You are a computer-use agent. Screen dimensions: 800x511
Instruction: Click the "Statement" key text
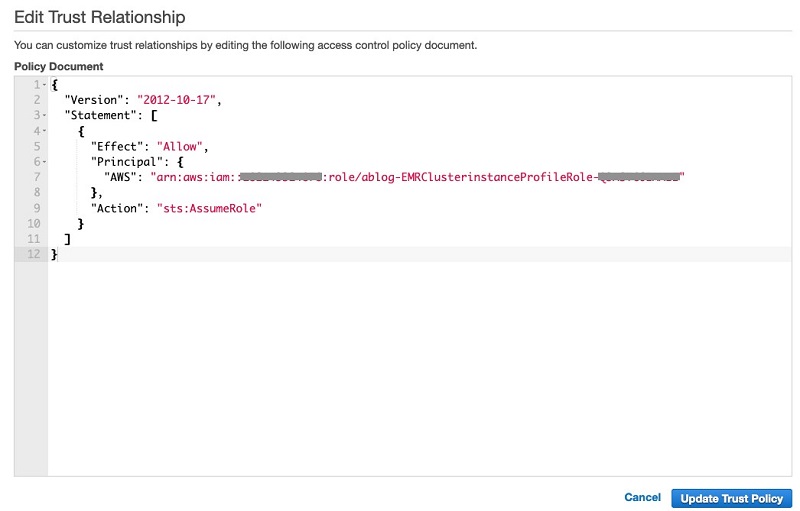tap(101, 115)
